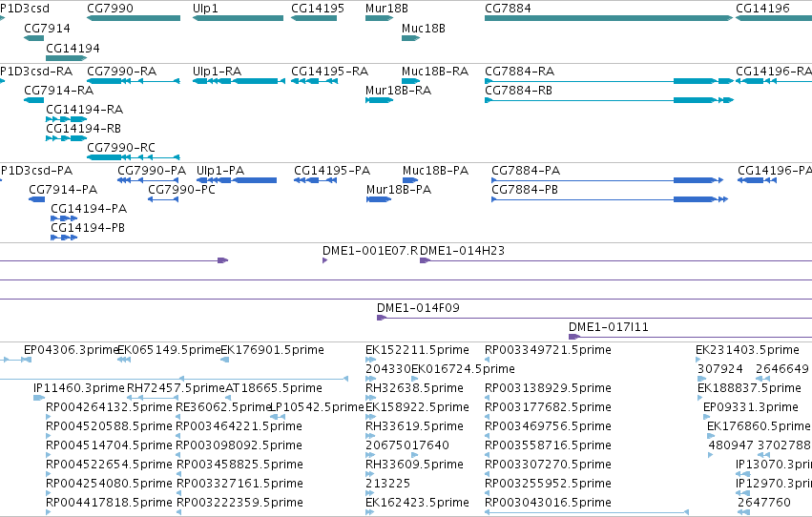
Task: Select EST RH32638.5prime
Action: 414,388
